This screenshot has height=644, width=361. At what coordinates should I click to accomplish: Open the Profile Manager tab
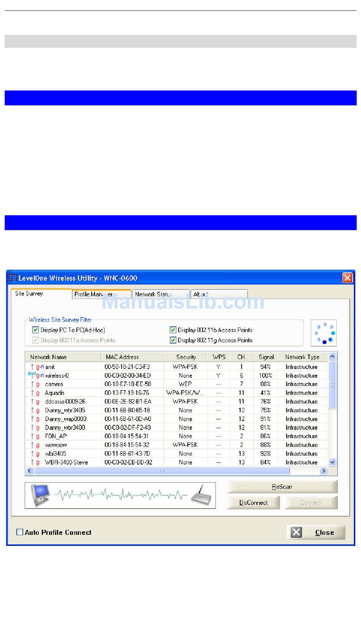(x=101, y=294)
